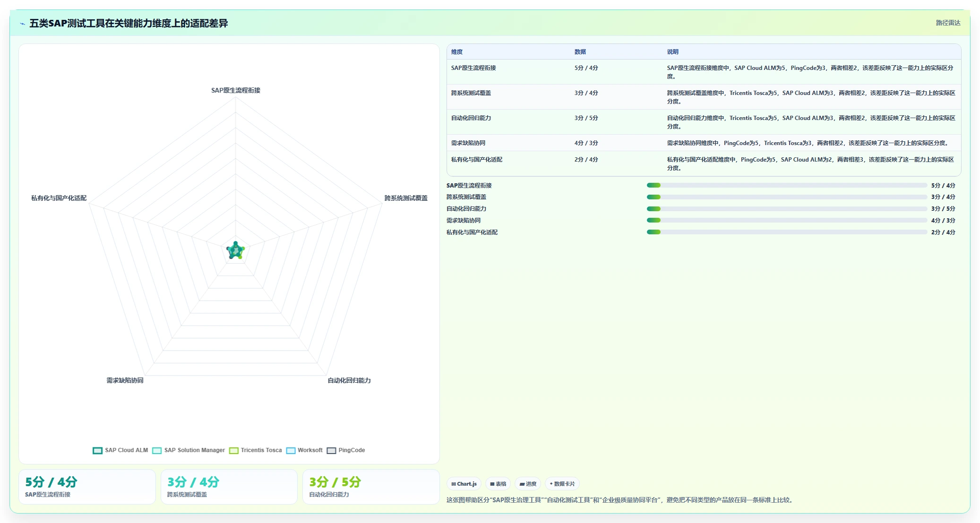Click the 需求缺陷协同 axis label on radar chart
980x523 pixels.
[x=125, y=380]
